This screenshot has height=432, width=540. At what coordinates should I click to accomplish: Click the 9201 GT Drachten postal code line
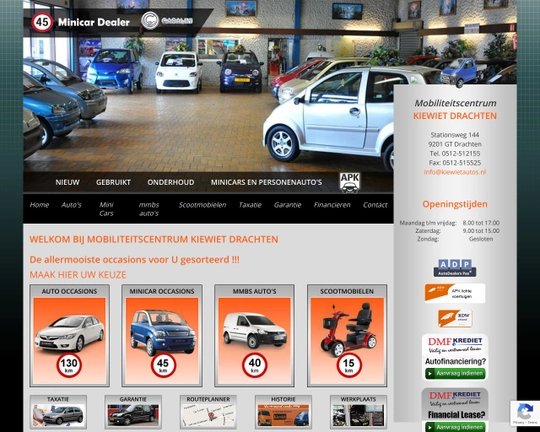point(455,144)
